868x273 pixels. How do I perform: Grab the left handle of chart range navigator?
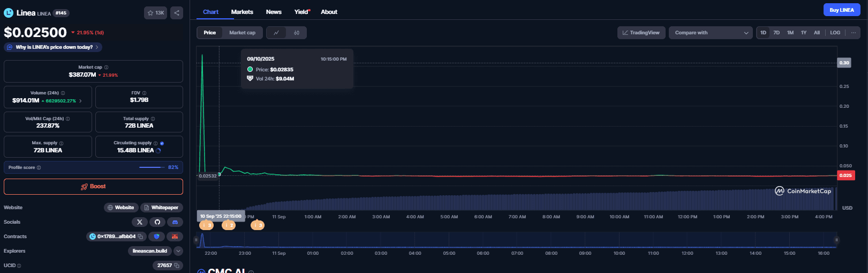196,240
